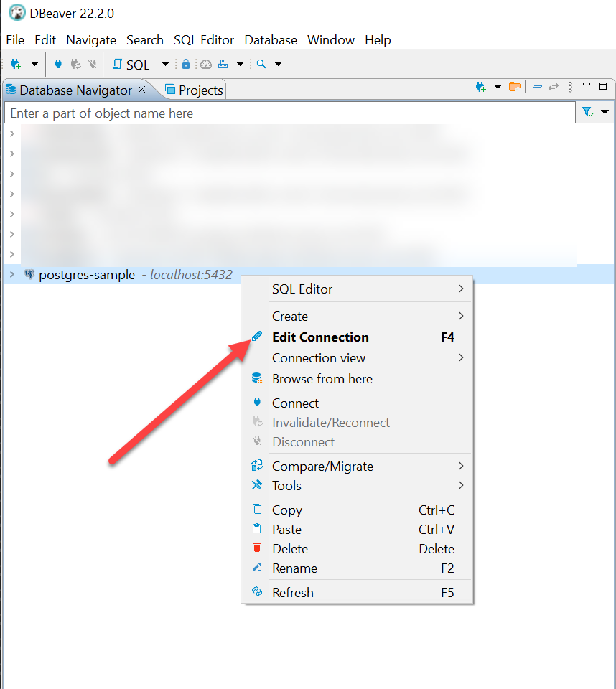Click the DBeaver app icon in title bar
The image size is (616, 689).
pyautogui.click(x=17, y=13)
